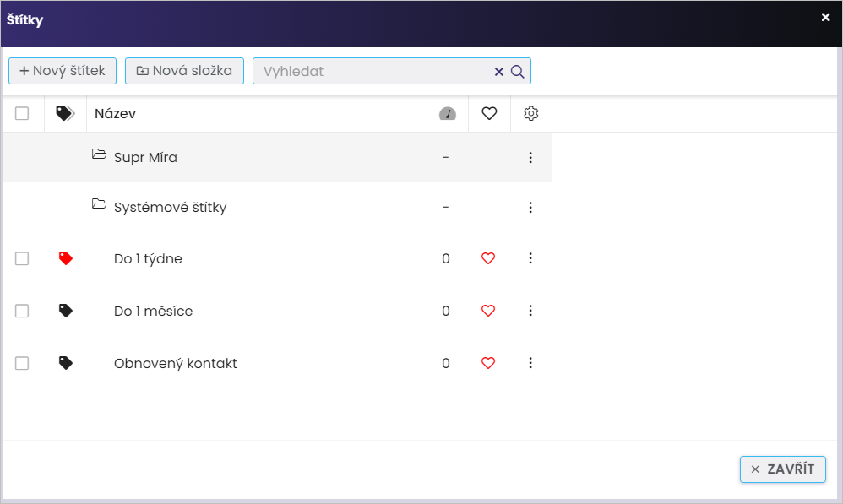Collapse the Systémové štítky folder
This screenshot has width=843, height=504.
pos(100,205)
